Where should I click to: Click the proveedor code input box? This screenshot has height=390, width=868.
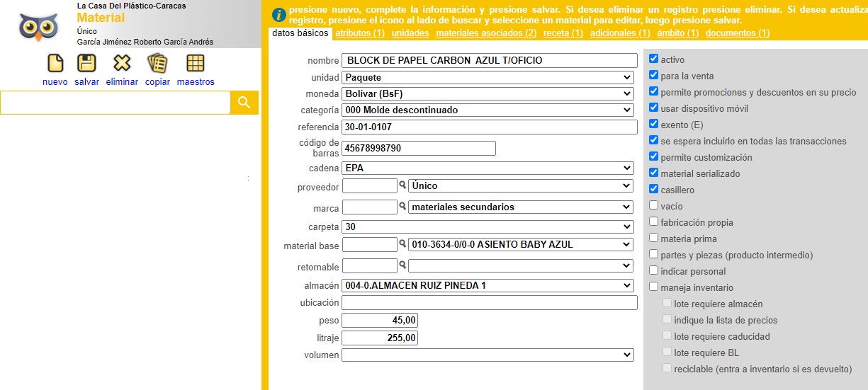pos(370,185)
